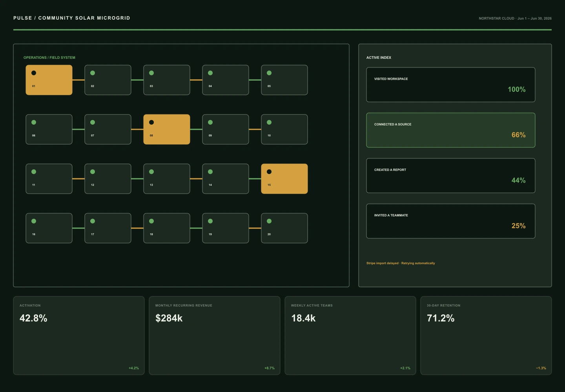Open the Invited a Teammate card

pyautogui.click(x=451, y=221)
